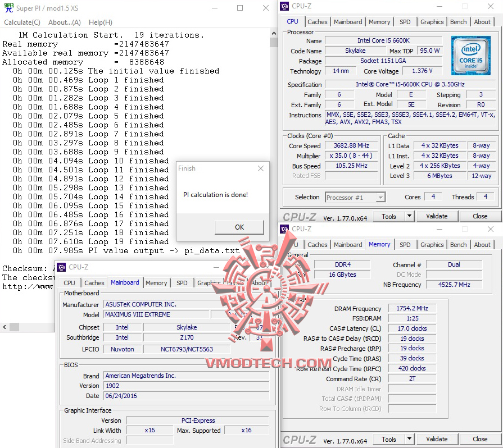Switch to SPD tab in Mainboard CPU-Z window
The image size is (503, 448).
coord(182,283)
